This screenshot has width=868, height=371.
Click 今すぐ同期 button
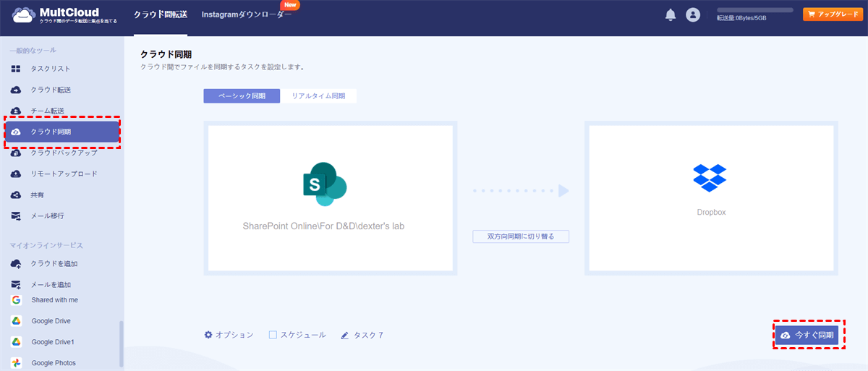807,335
